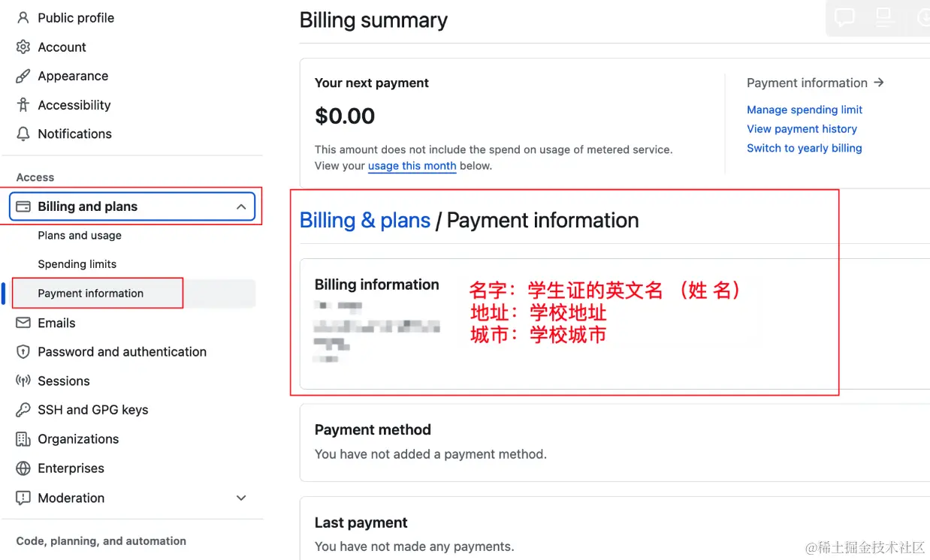Open Payment information sidebar item
Screen dimensions: 930x560
point(91,294)
